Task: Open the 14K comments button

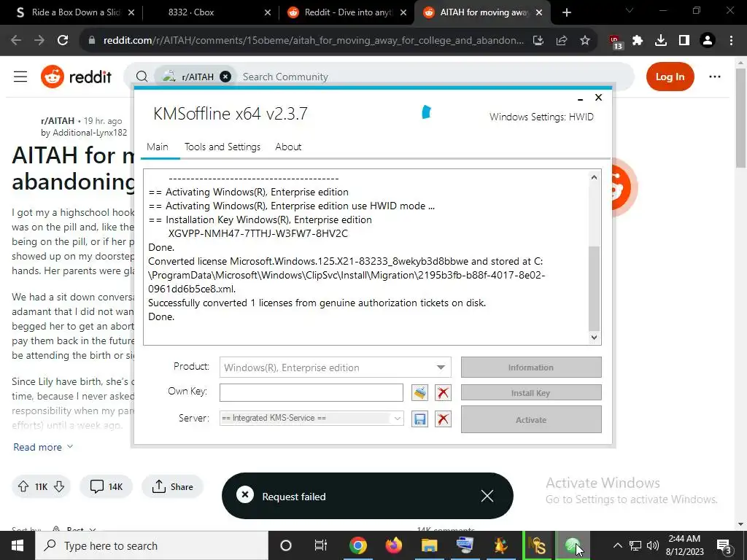Action: click(x=107, y=486)
